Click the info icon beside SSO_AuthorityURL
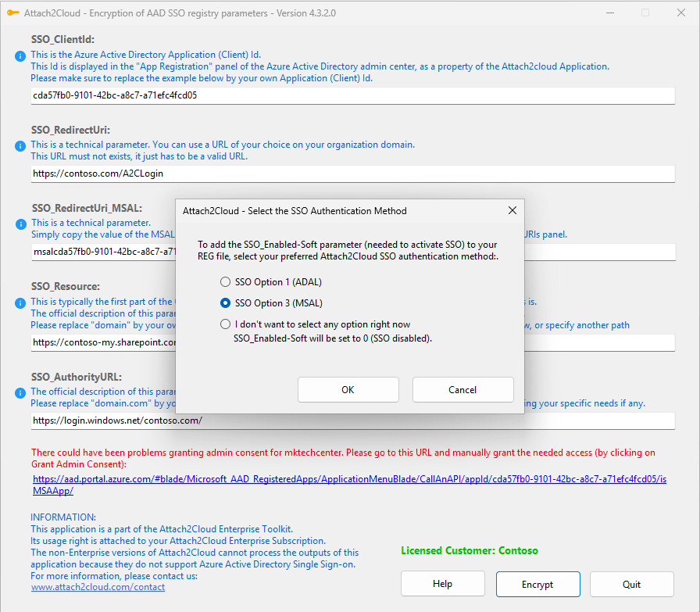This screenshot has height=612, width=700. [x=20, y=392]
